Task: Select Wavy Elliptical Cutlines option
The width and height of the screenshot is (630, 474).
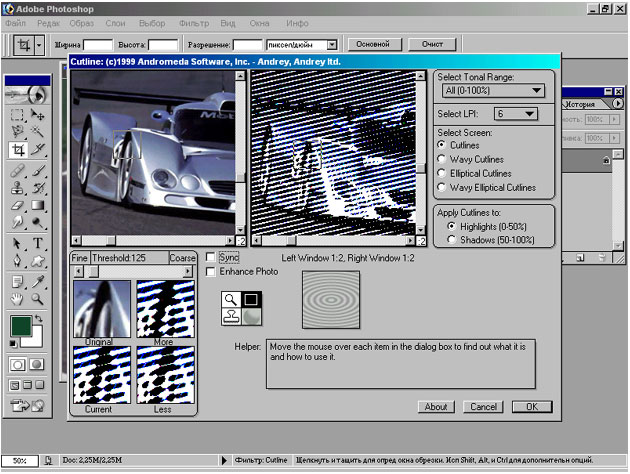Action: tap(442, 187)
